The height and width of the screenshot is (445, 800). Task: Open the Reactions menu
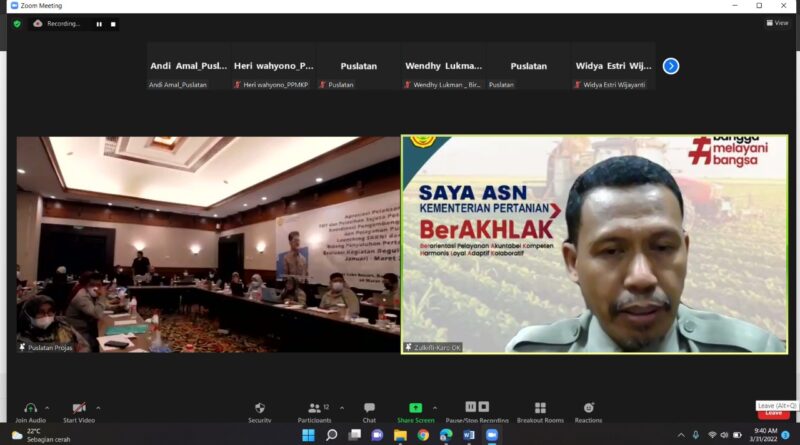[588, 408]
